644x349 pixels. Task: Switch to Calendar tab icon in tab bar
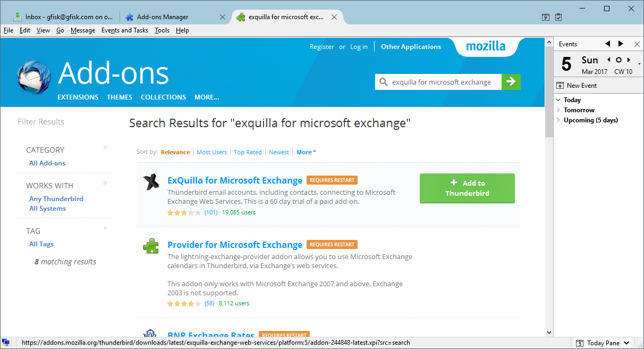pos(546,17)
